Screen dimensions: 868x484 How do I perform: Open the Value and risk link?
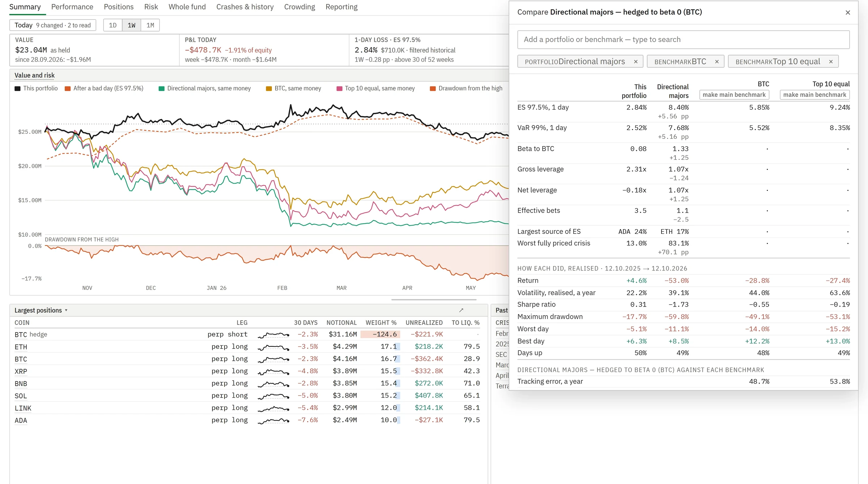pos(34,76)
